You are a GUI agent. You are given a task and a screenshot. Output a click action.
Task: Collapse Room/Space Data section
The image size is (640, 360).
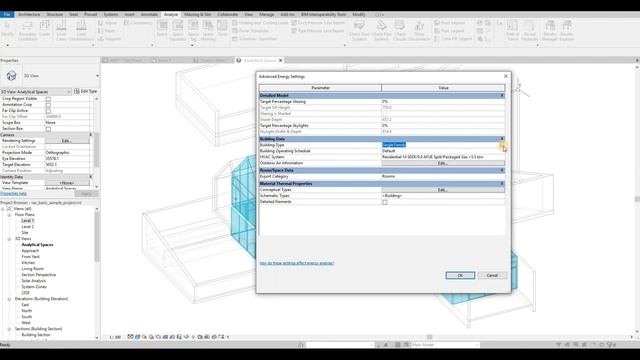point(502,170)
